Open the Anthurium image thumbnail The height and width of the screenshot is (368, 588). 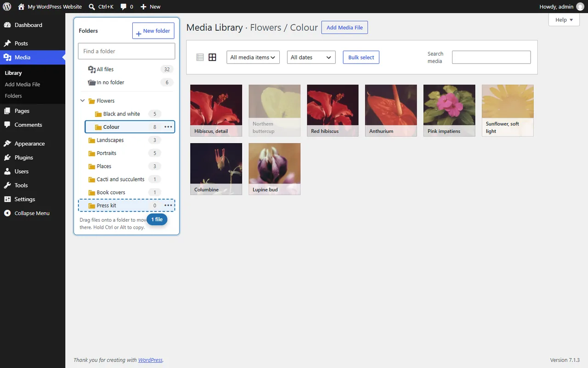coord(391,110)
